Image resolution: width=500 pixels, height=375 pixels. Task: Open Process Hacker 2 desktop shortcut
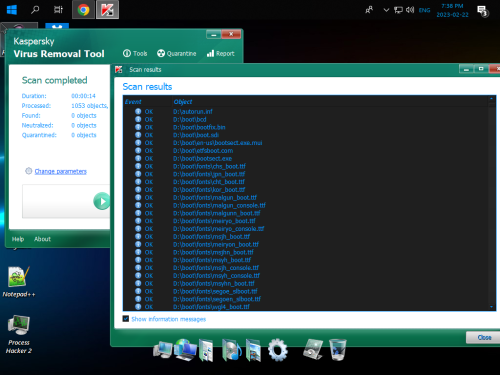click(19, 334)
